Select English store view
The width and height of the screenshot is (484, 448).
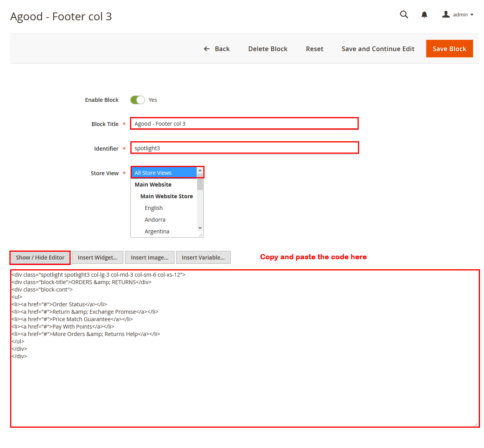pyautogui.click(x=164, y=208)
